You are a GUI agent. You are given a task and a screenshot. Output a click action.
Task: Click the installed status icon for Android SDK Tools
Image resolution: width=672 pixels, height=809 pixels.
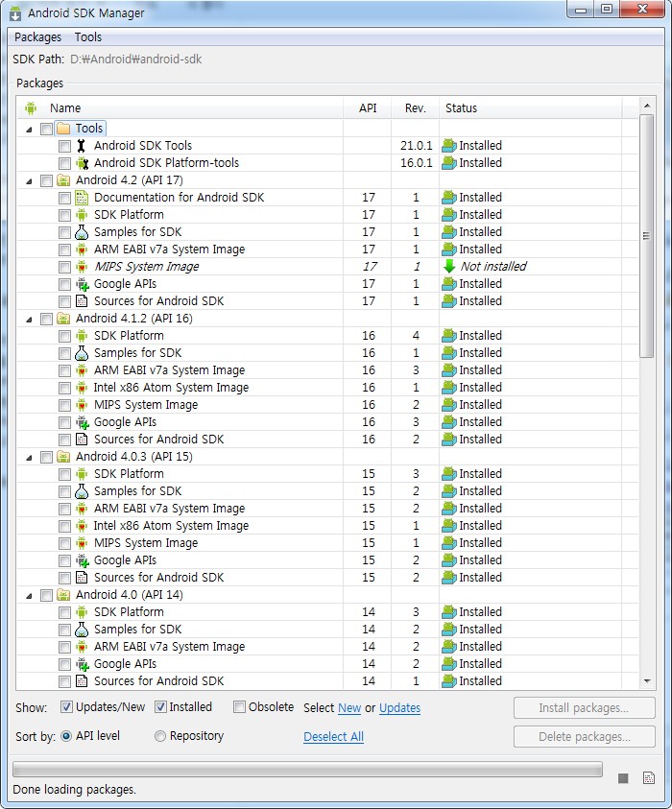pos(449,146)
